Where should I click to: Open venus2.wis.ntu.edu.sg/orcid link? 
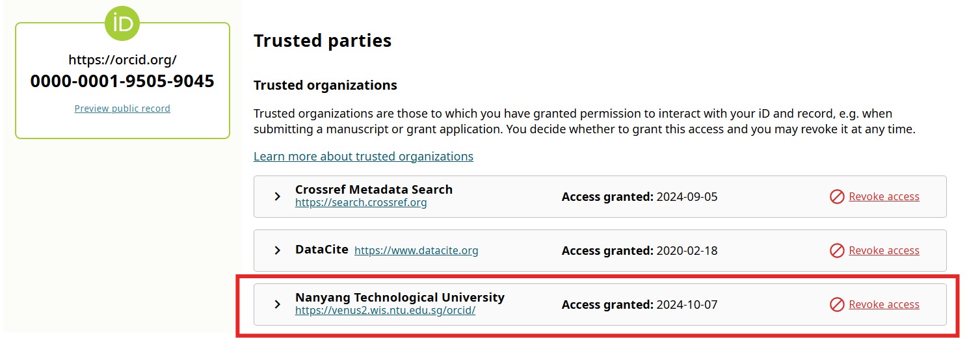(x=386, y=311)
